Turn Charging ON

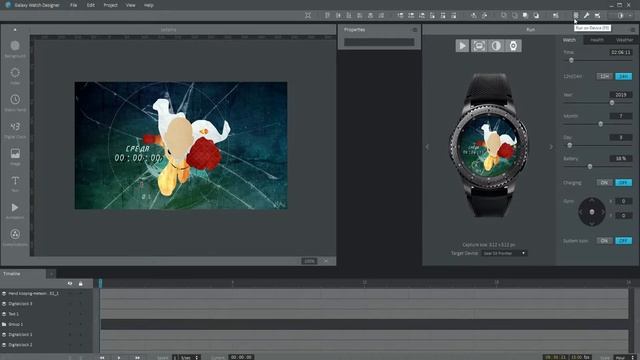604,182
